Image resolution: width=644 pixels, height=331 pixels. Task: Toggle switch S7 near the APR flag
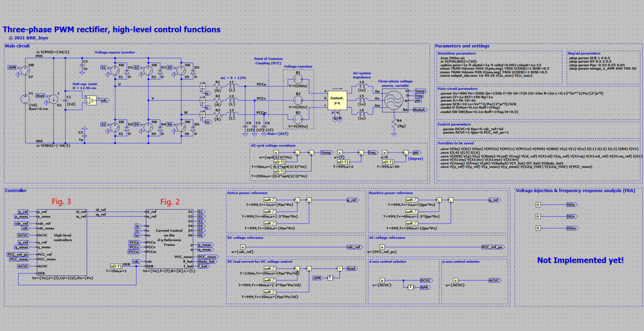click(x=24, y=70)
